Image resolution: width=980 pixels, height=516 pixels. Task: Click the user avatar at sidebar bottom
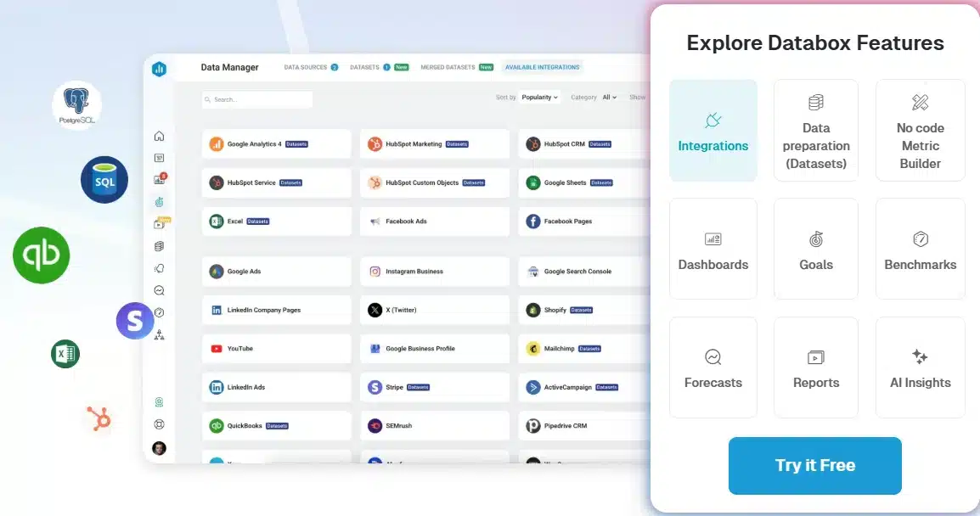(160, 449)
